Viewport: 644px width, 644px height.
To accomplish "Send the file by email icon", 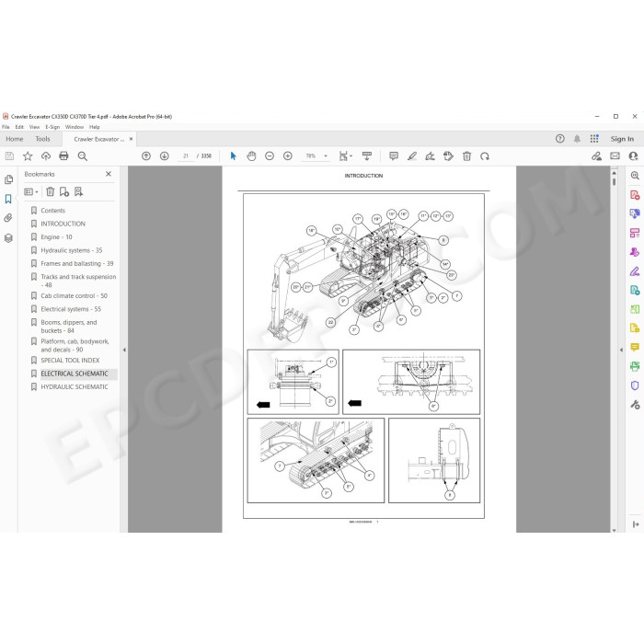I will (x=615, y=156).
